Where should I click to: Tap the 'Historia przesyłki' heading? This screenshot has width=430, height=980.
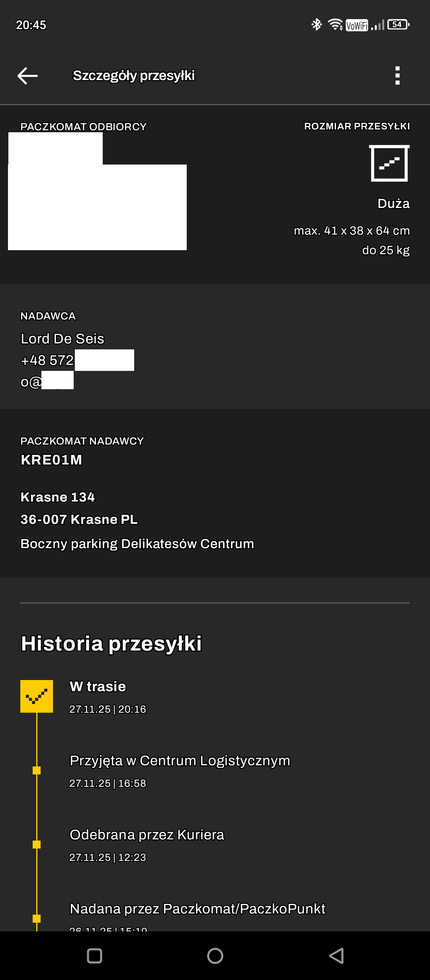tap(111, 643)
